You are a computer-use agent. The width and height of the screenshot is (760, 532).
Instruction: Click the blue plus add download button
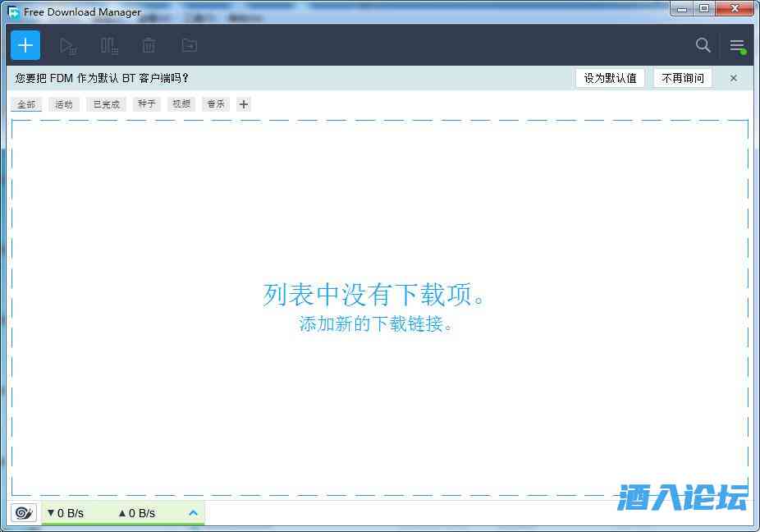(x=25, y=45)
